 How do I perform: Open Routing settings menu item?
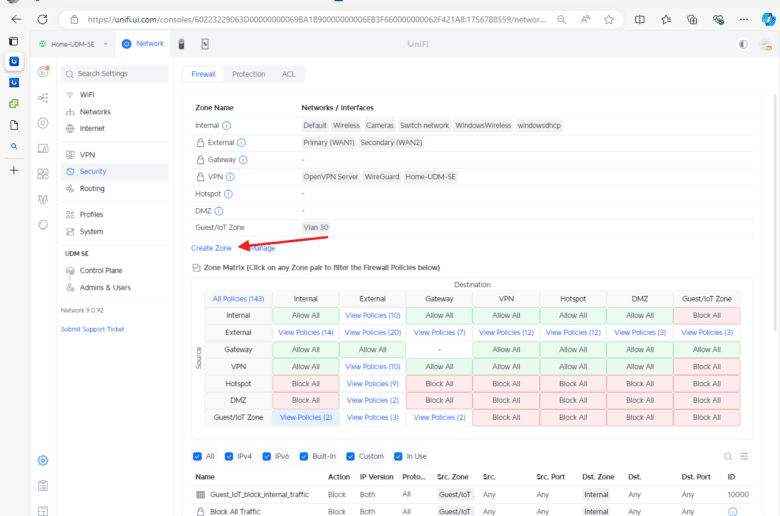pyautogui.click(x=115, y=189)
